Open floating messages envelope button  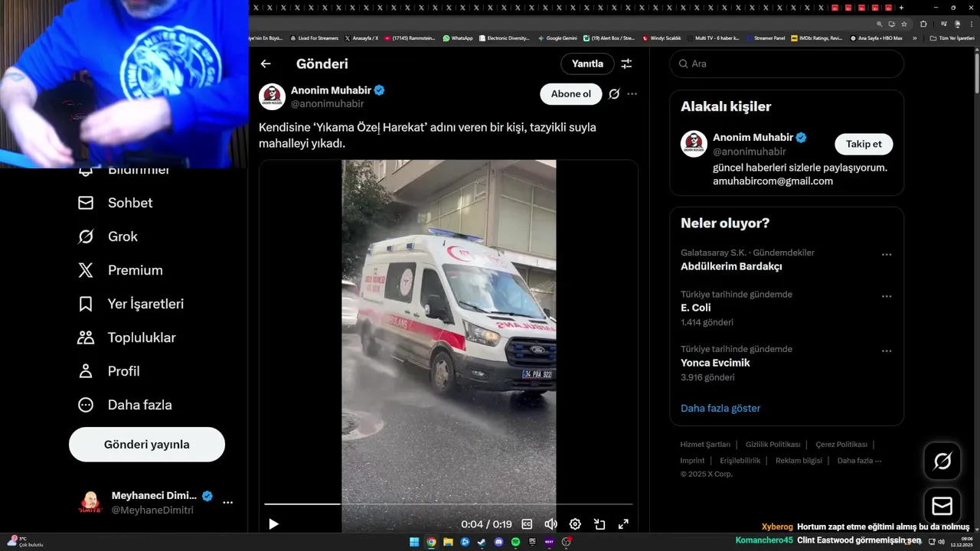tap(942, 507)
